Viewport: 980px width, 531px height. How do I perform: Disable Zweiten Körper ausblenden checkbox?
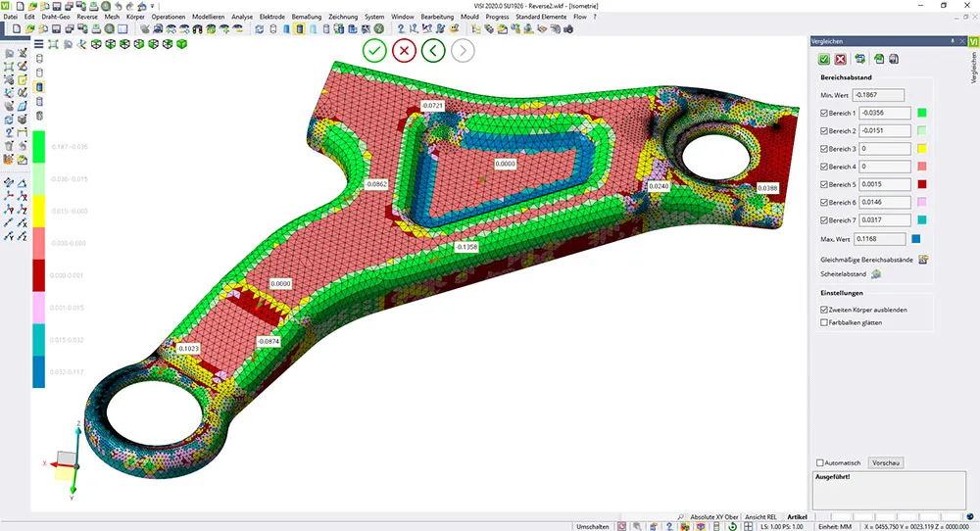[x=824, y=310]
